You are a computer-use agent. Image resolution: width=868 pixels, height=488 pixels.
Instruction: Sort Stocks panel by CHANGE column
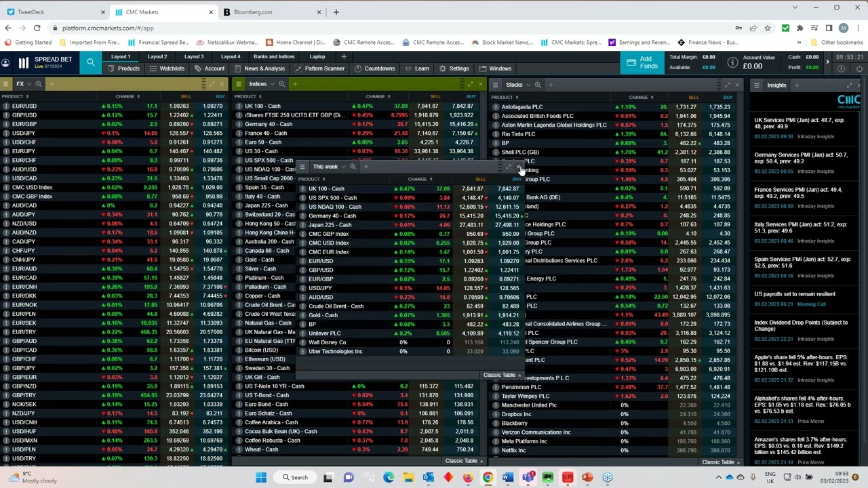[x=641, y=98]
